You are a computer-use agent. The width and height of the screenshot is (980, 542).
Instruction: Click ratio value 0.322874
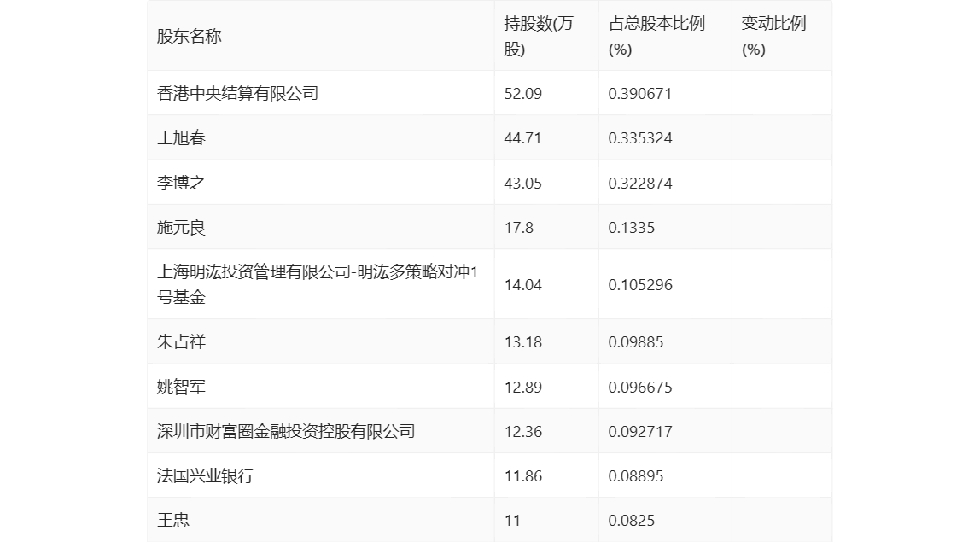tap(640, 184)
